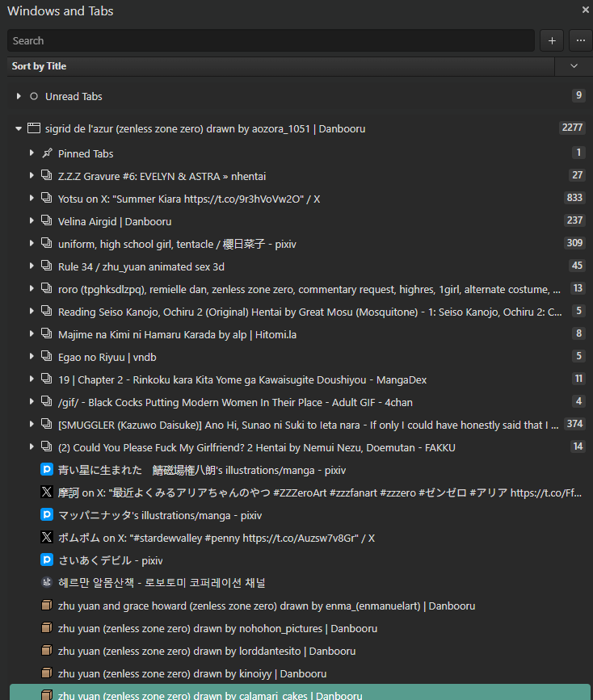The width and height of the screenshot is (593, 700).
Task: Open 'zhu yuan drawn by kinoiyy | Danbooru' tab
Action: [x=192, y=674]
